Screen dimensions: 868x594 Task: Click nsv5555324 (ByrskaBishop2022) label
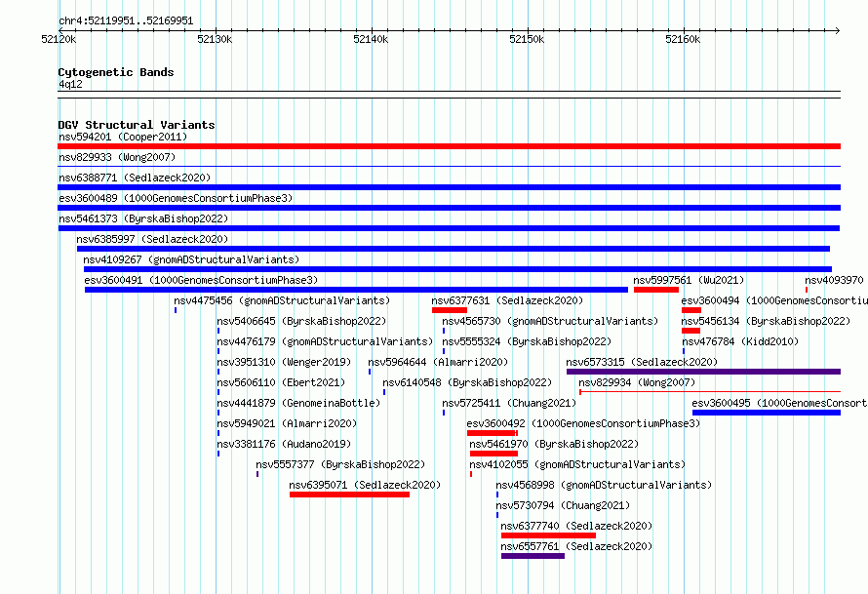[x=527, y=341]
